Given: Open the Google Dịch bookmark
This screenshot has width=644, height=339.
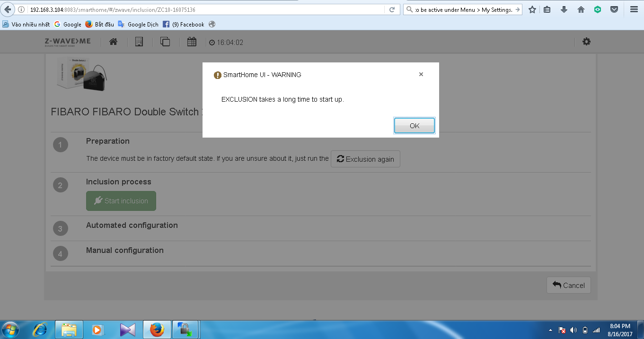Looking at the screenshot, I should pyautogui.click(x=138, y=24).
